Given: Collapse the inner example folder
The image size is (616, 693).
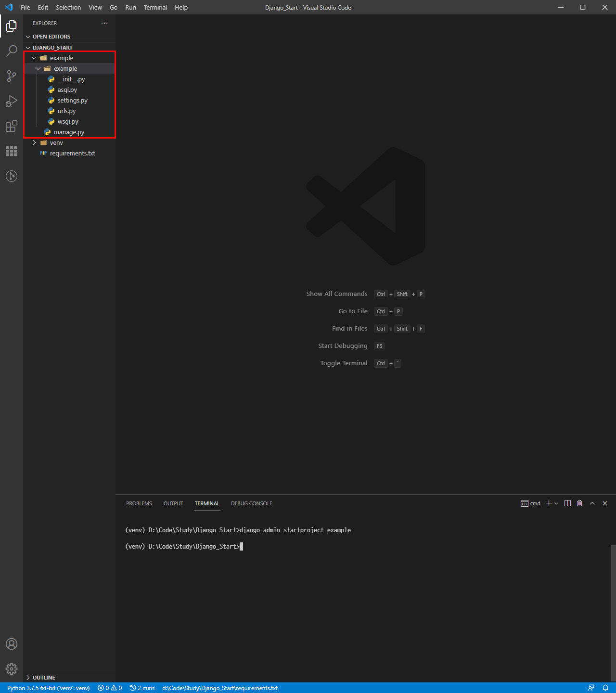Looking at the screenshot, I should (x=69, y=69).
